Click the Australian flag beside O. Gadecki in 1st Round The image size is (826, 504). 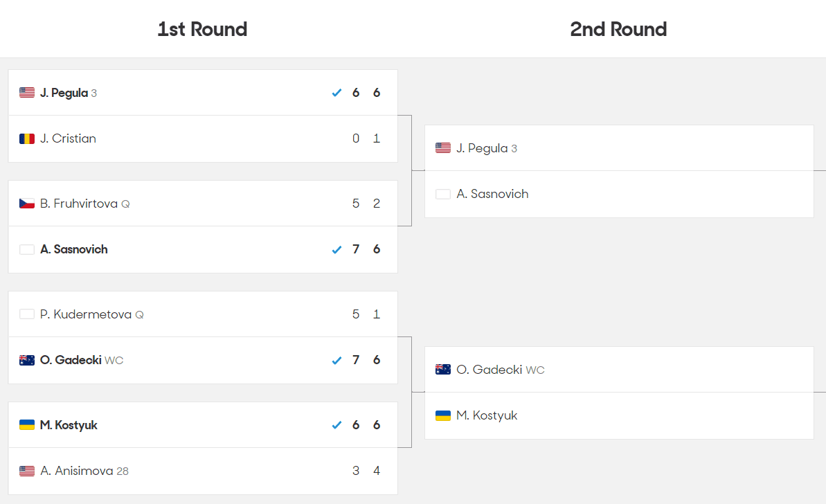[27, 360]
